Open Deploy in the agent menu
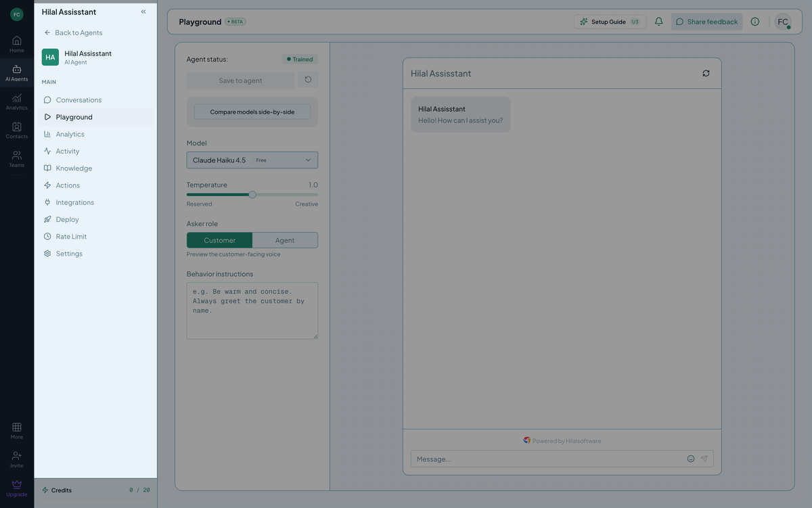 coord(95,220)
